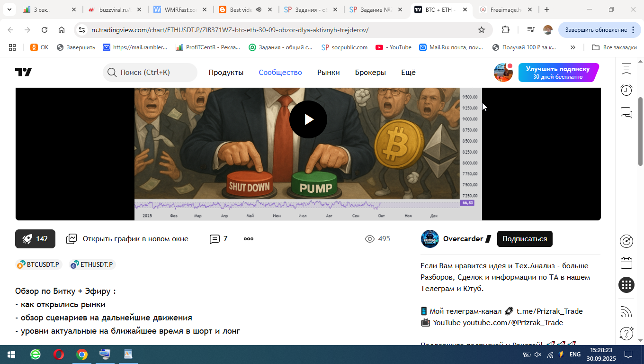
Task: Open the help center question mark icon
Action: (x=626, y=333)
